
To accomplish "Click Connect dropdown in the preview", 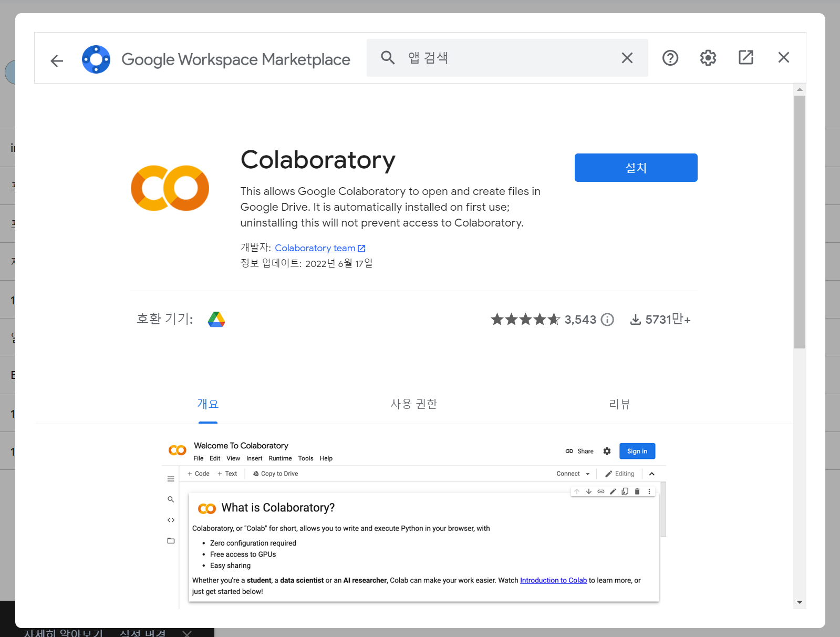I will pos(573,474).
